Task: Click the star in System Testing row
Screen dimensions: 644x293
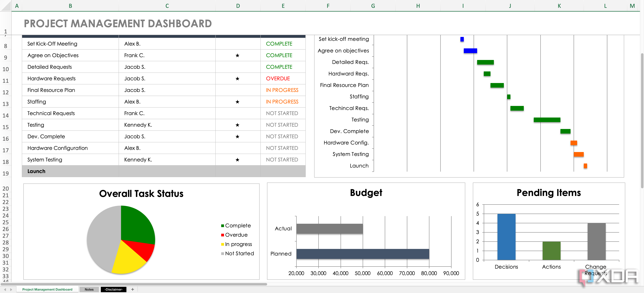Action: [237, 159]
